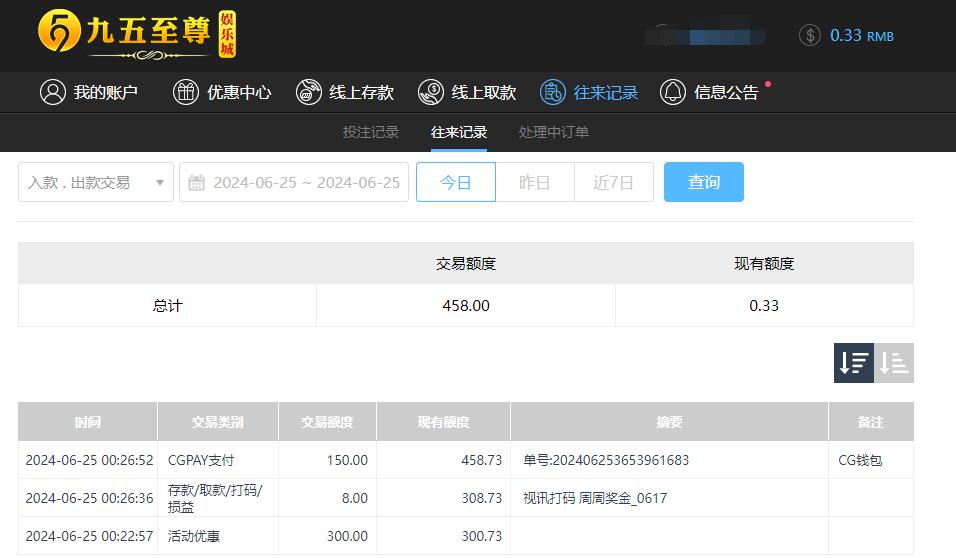Expand the 入款.出款交易 dropdown
956x558 pixels.
coord(96,182)
